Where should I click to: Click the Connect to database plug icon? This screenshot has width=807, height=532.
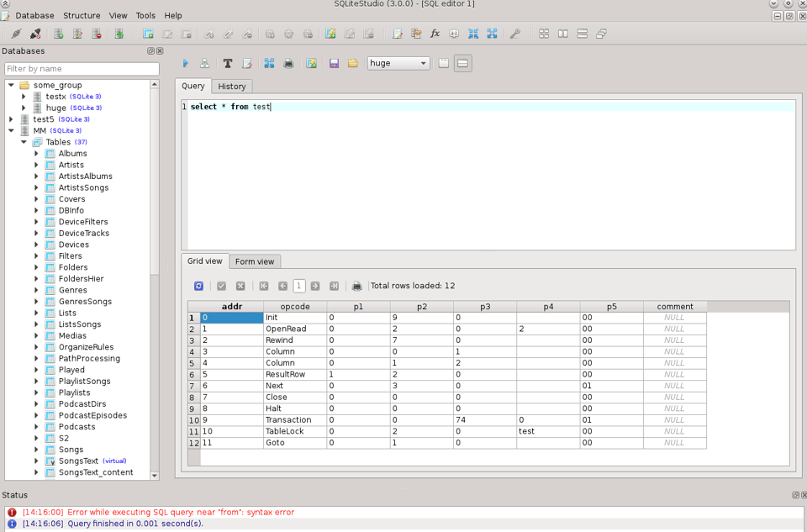click(x=16, y=34)
